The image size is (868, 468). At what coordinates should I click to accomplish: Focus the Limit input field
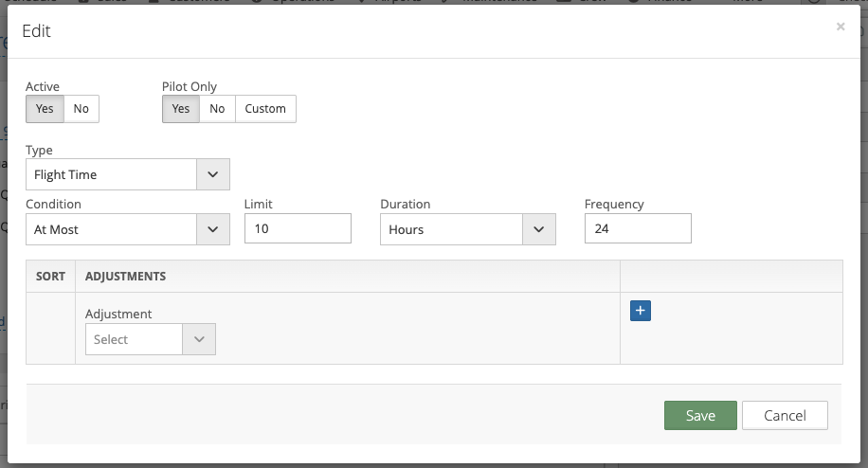pyautogui.click(x=298, y=229)
